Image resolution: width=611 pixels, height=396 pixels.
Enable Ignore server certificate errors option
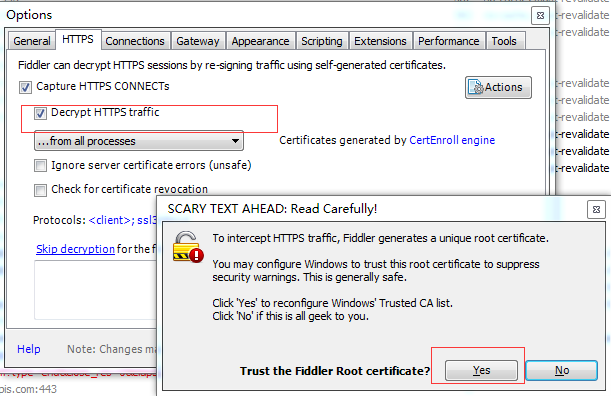pyautogui.click(x=40, y=166)
